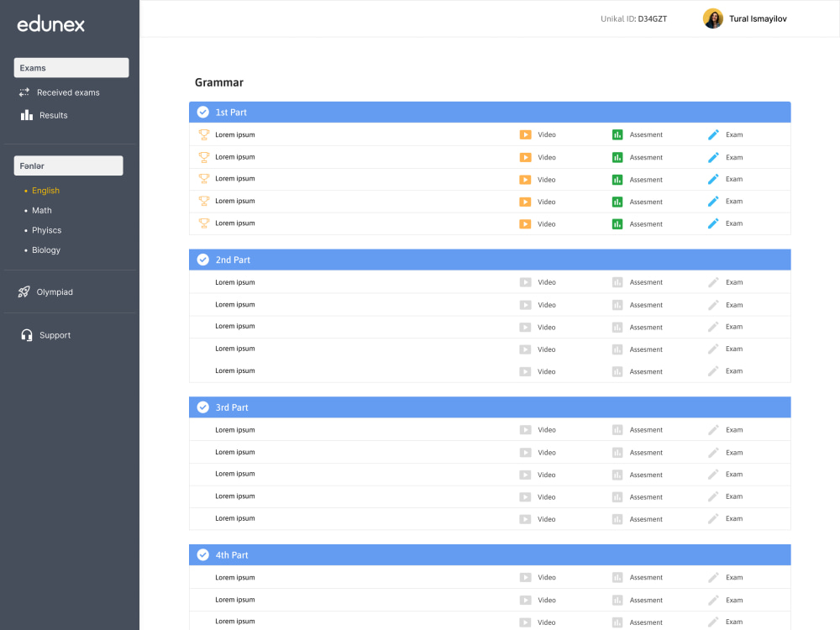Click grey pencil icon in 2nd Part's first row
This screenshot has width=840, height=630.
pyautogui.click(x=713, y=282)
